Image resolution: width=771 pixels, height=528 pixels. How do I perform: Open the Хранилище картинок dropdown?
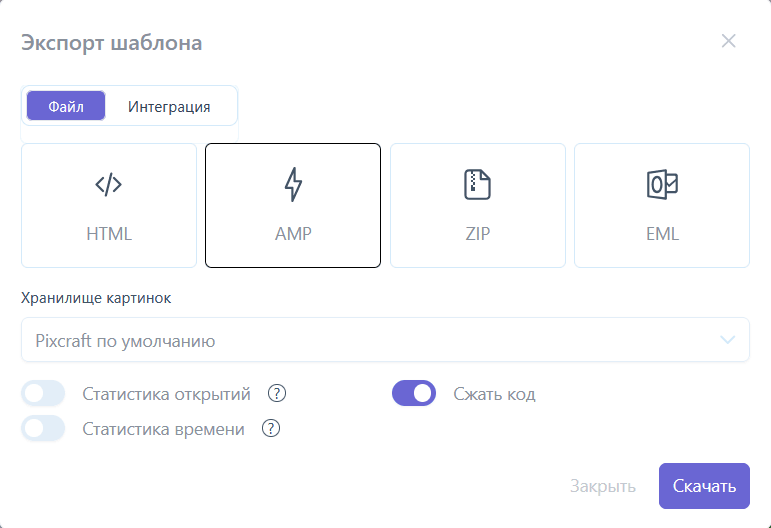coord(386,340)
